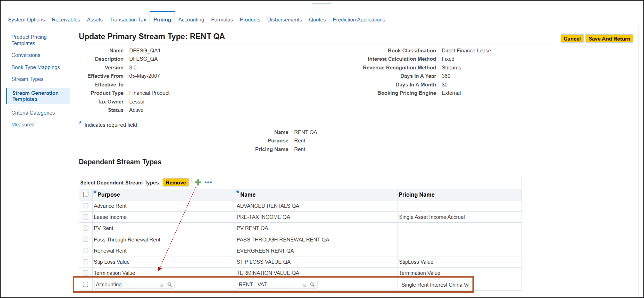The image size is (644, 298).
Task: Navigate to Book Type Mappings link
Action: click(36, 67)
